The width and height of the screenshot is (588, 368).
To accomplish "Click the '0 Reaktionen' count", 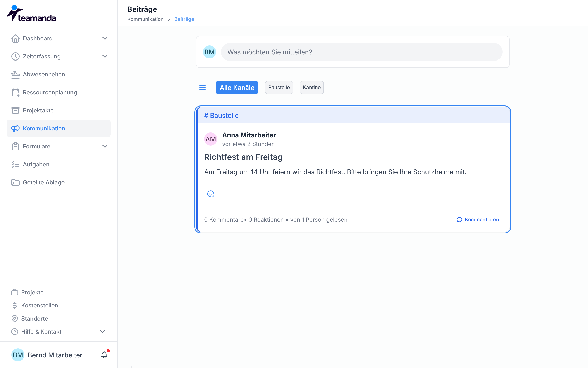I will click(x=266, y=220).
